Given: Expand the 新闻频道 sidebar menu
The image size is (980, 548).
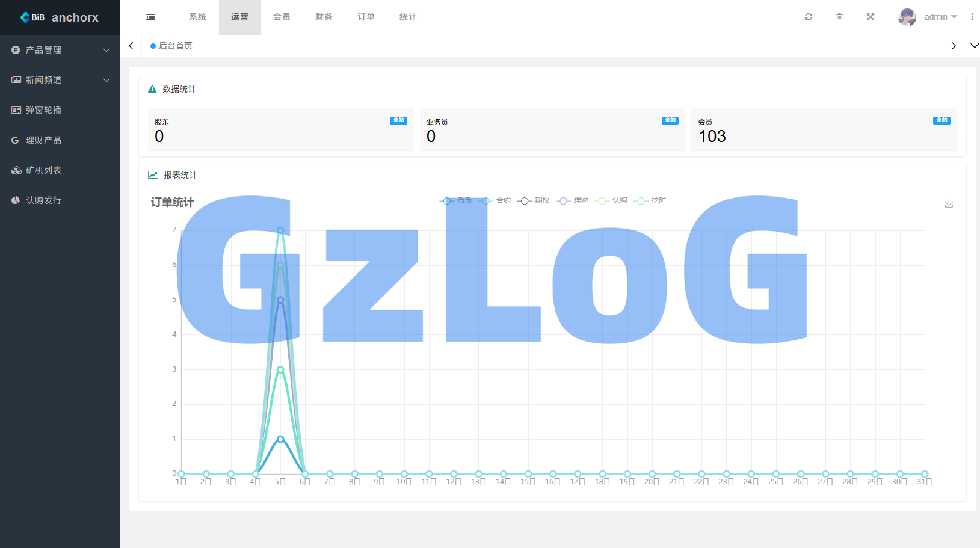Looking at the screenshot, I should coord(60,80).
